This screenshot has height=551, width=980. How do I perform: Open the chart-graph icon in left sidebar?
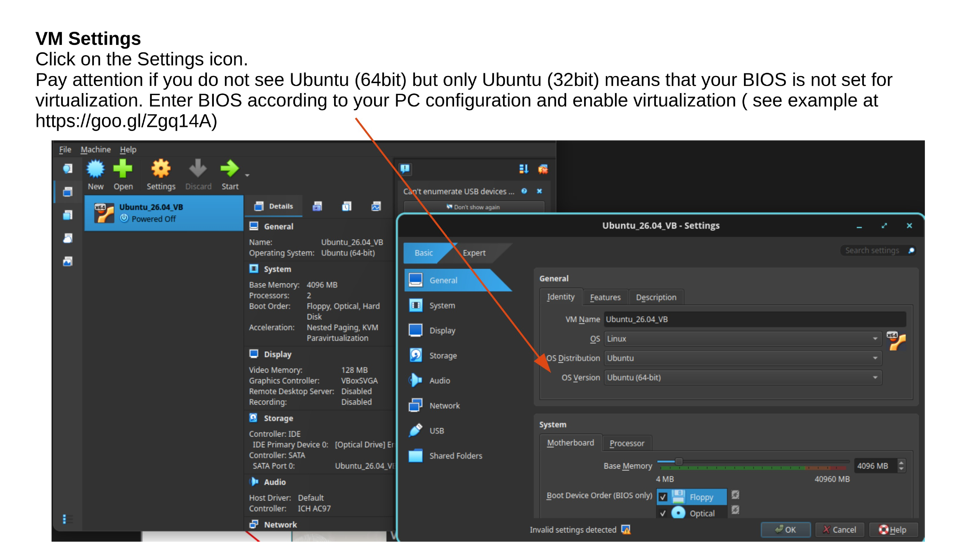(68, 262)
